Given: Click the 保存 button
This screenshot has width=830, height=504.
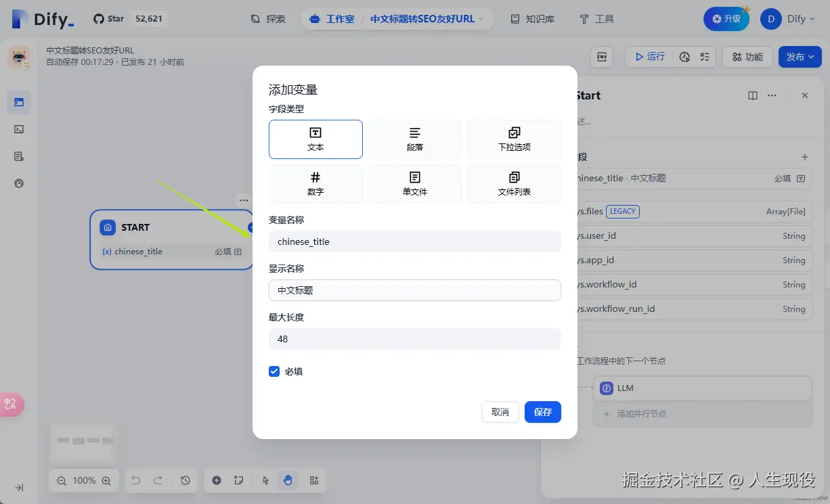Looking at the screenshot, I should tap(543, 412).
